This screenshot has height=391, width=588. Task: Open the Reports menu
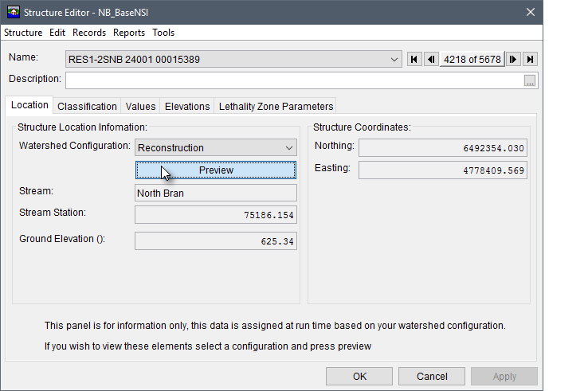tap(129, 33)
